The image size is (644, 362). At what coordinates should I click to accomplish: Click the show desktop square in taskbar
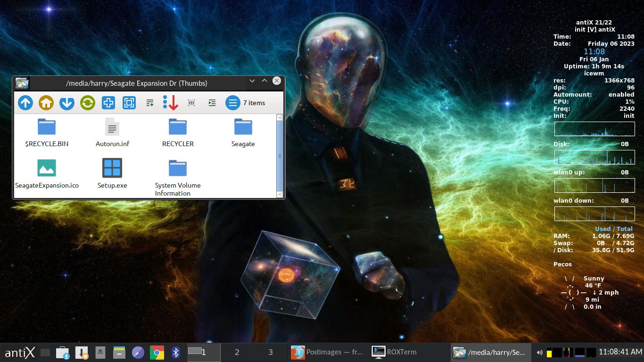coord(45,352)
